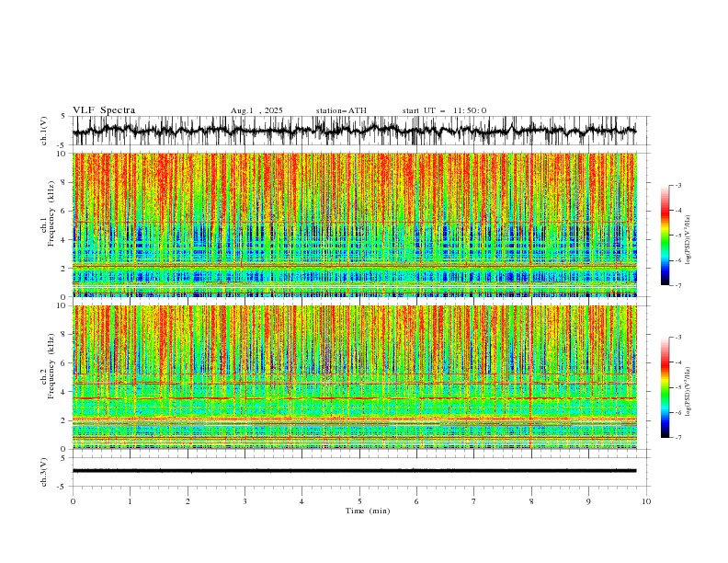Click the ch.2 'Frequency (kHz)' axis label
The height and width of the screenshot is (563, 728).
pyautogui.click(x=51, y=366)
